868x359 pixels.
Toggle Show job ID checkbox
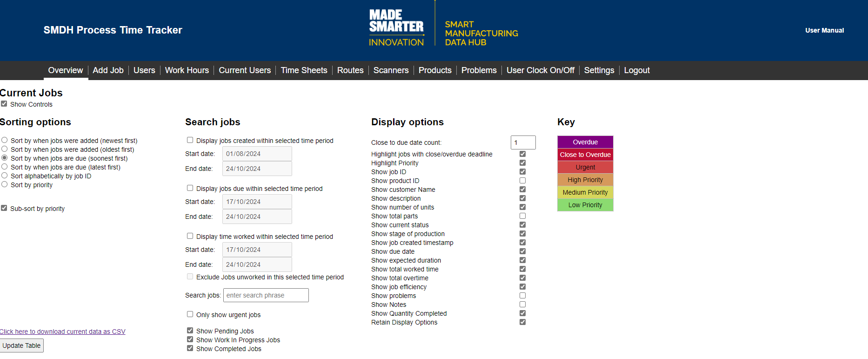522,172
